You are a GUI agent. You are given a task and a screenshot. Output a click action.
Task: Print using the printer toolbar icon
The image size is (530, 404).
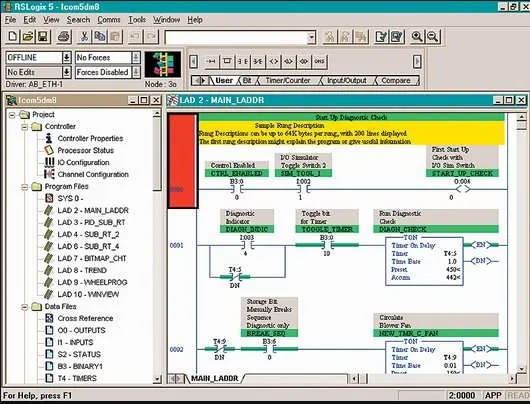click(x=64, y=37)
